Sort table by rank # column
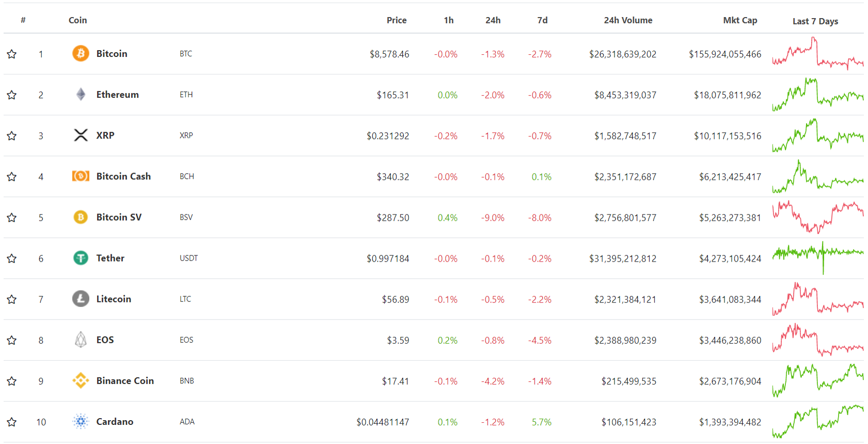868x444 pixels. (23, 20)
